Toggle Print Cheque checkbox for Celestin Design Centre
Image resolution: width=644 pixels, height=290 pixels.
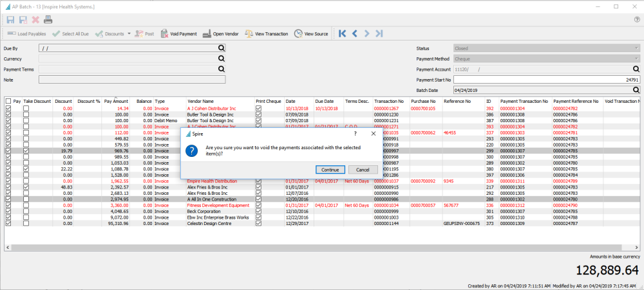(x=259, y=224)
